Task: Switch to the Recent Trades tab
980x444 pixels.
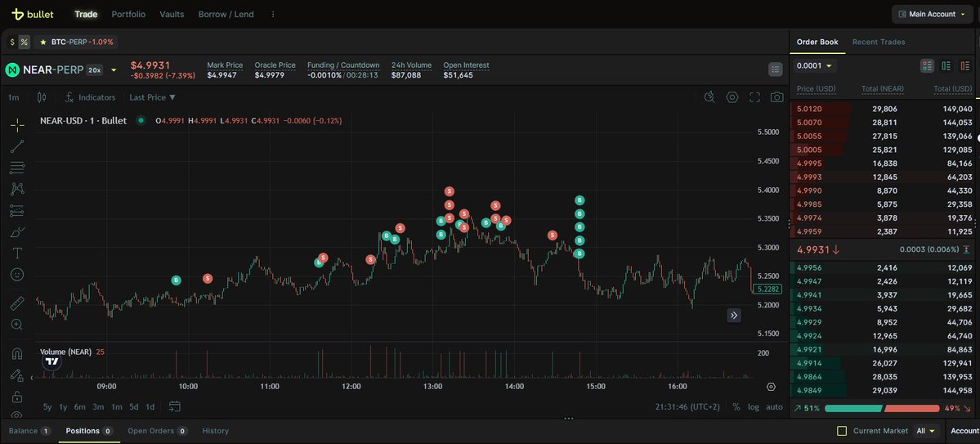Action: click(878, 42)
